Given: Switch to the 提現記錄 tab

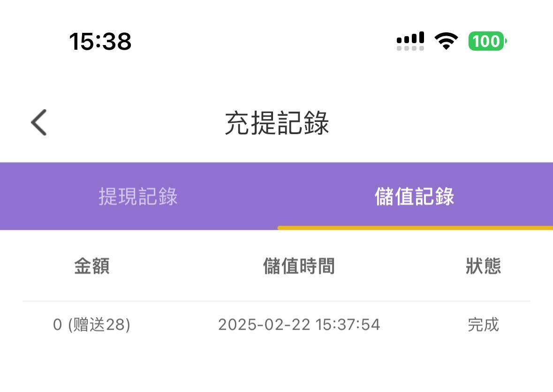Looking at the screenshot, I should 138,196.
